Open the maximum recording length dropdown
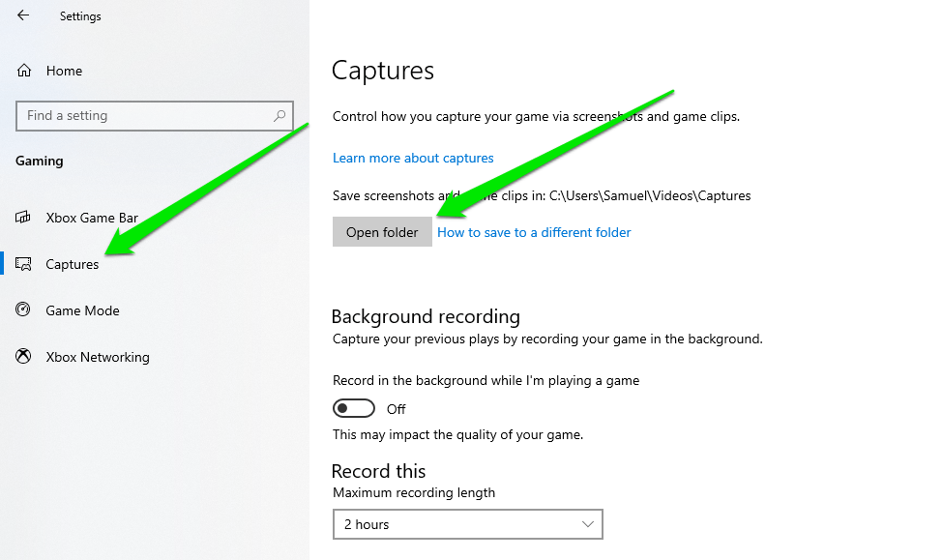This screenshot has height=560, width=942. click(x=467, y=524)
